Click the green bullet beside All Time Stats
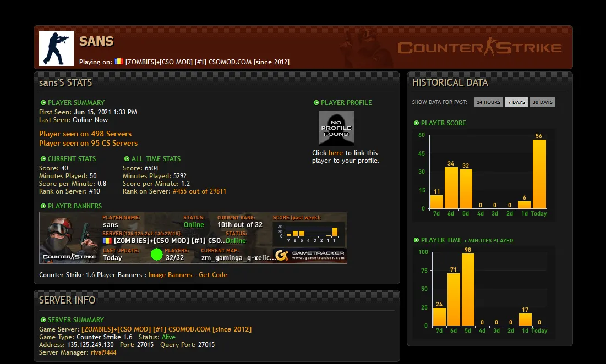 127,159
